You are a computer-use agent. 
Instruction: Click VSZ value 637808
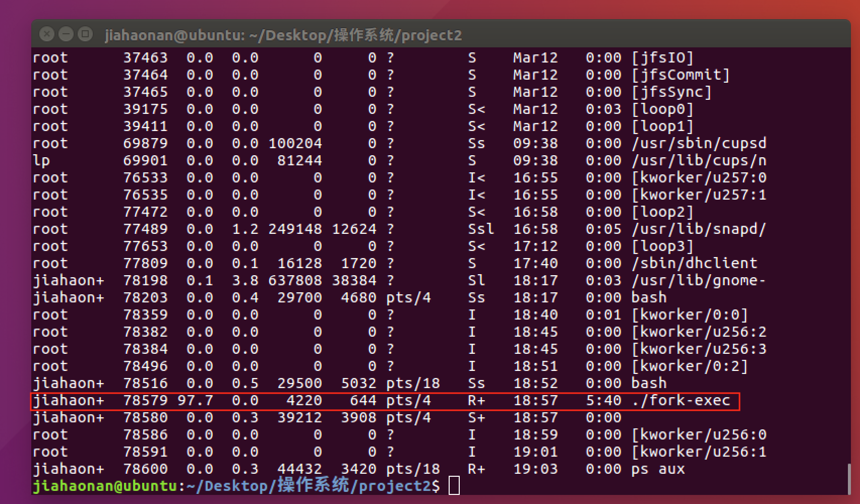coord(295,280)
